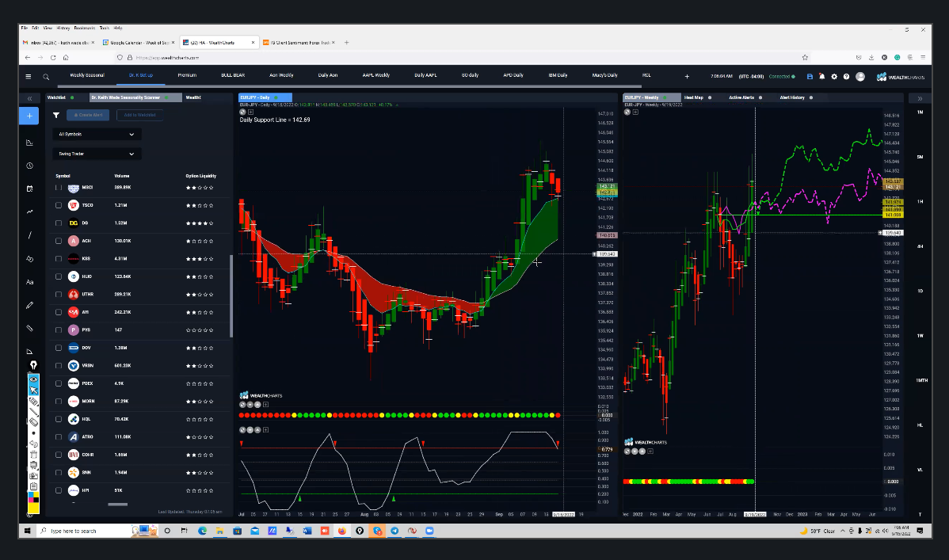949x560 pixels.
Task: Select the 1M timeframe on right rail
Action: click(x=920, y=112)
